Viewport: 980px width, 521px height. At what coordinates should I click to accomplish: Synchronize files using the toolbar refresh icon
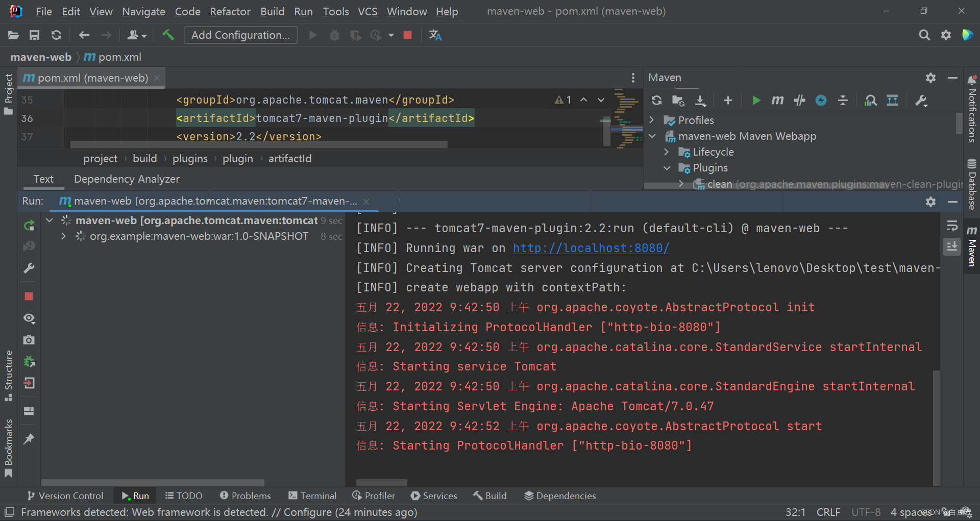click(56, 35)
